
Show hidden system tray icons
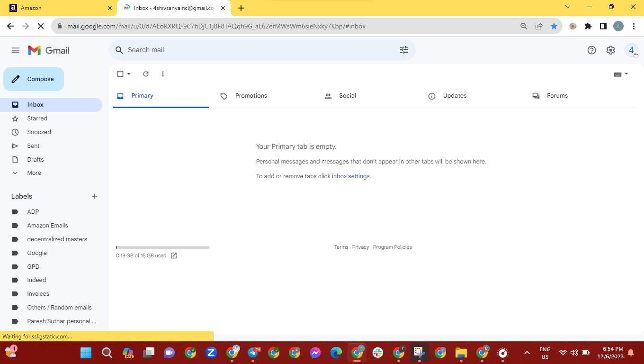527,353
